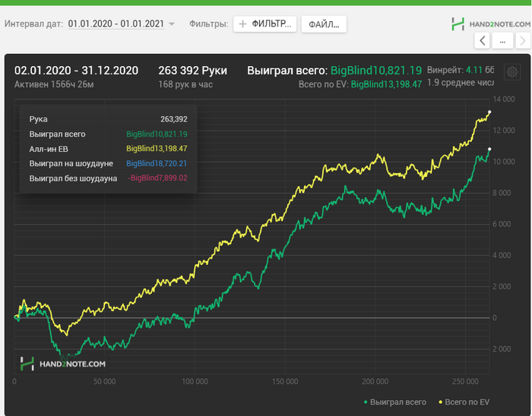Go to previous page with left chevron
The height and width of the screenshot is (416, 532).
coord(482,41)
